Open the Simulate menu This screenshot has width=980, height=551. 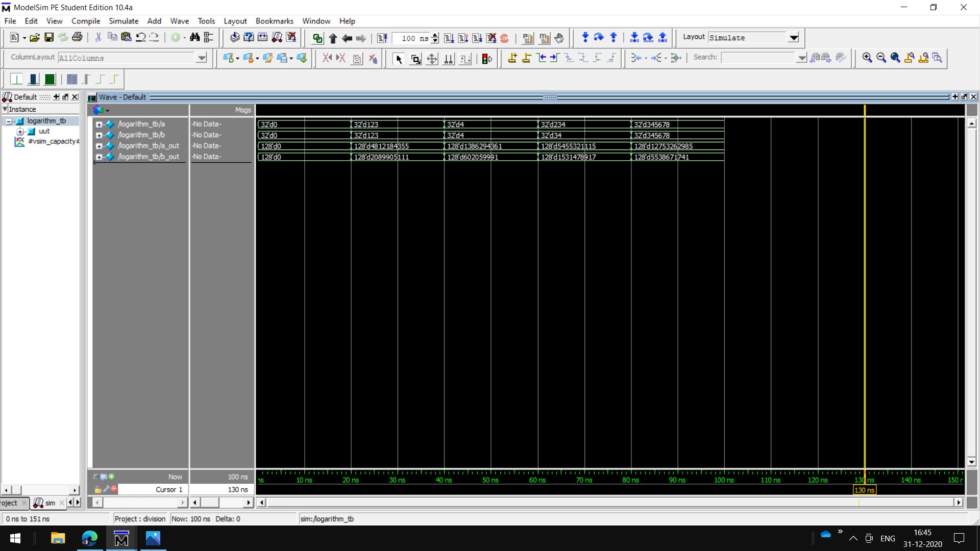pos(124,21)
